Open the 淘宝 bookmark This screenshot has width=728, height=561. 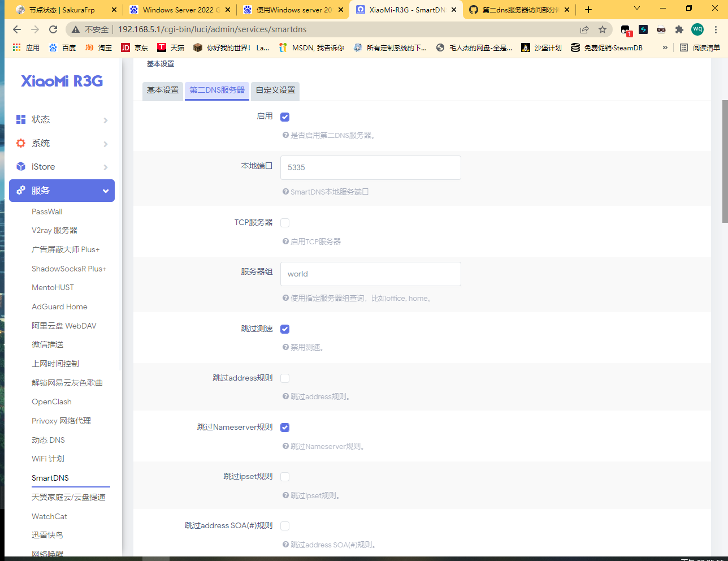[x=98, y=48]
